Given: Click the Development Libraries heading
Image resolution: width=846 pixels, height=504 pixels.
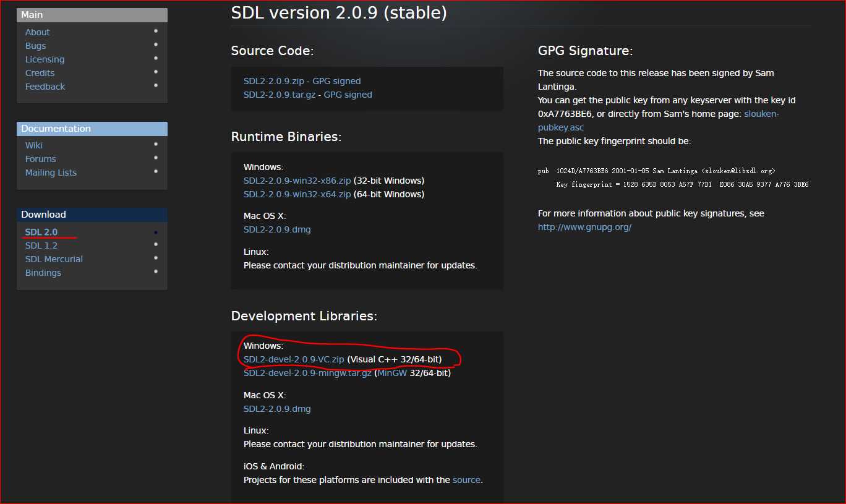Looking at the screenshot, I should [x=304, y=316].
